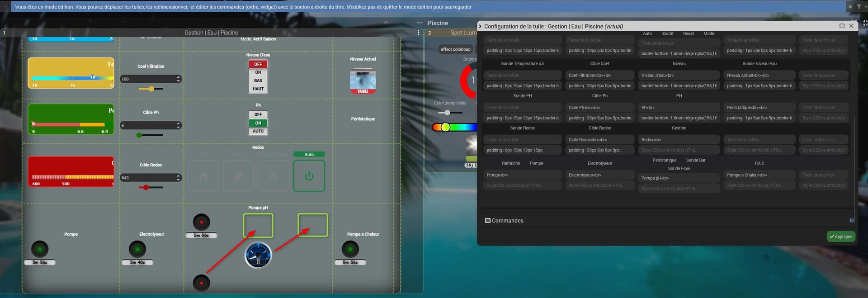Click the Pompe a Chaleur indicator light
Viewport: 868px width, 298px height.
coord(350,249)
